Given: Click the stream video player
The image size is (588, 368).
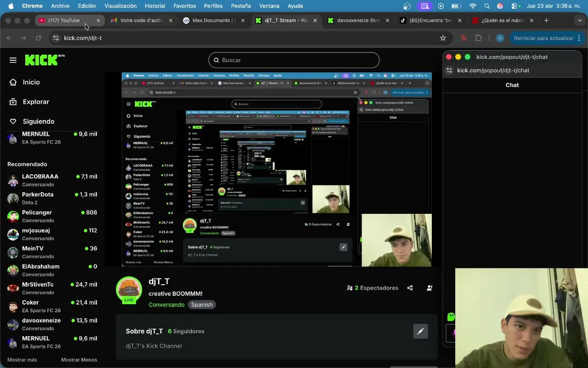Looking at the screenshot, I should (276, 169).
